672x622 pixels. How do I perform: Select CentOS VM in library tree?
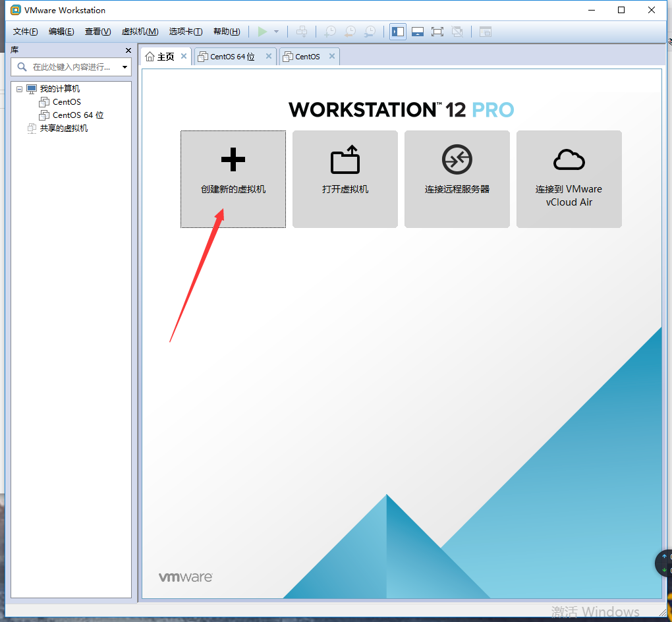pyautogui.click(x=67, y=102)
